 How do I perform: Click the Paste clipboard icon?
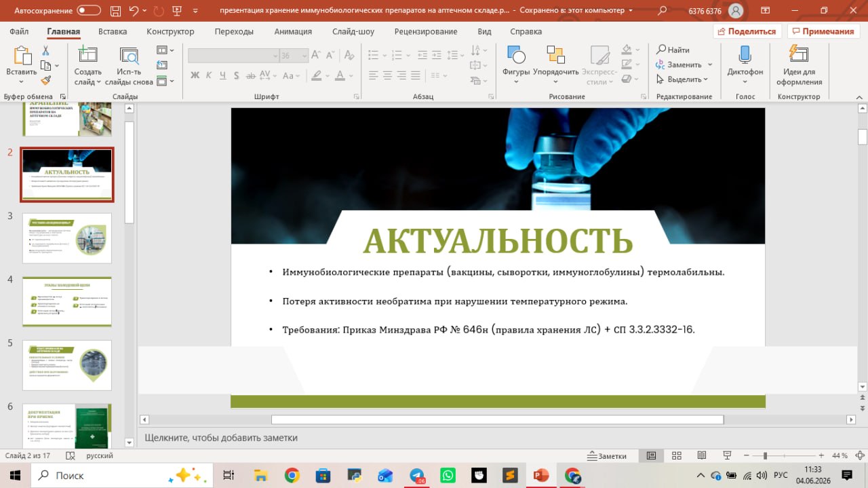22,56
